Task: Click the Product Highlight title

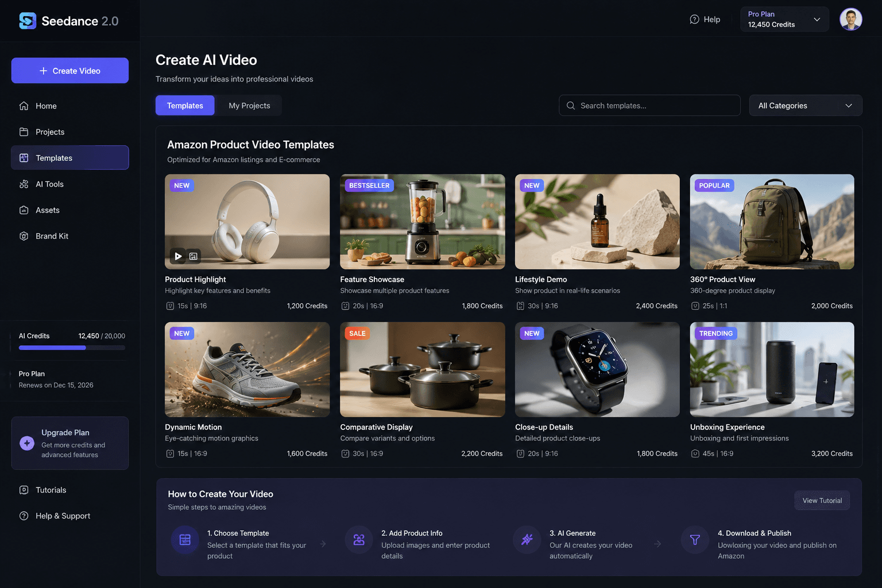Action: pyautogui.click(x=195, y=280)
